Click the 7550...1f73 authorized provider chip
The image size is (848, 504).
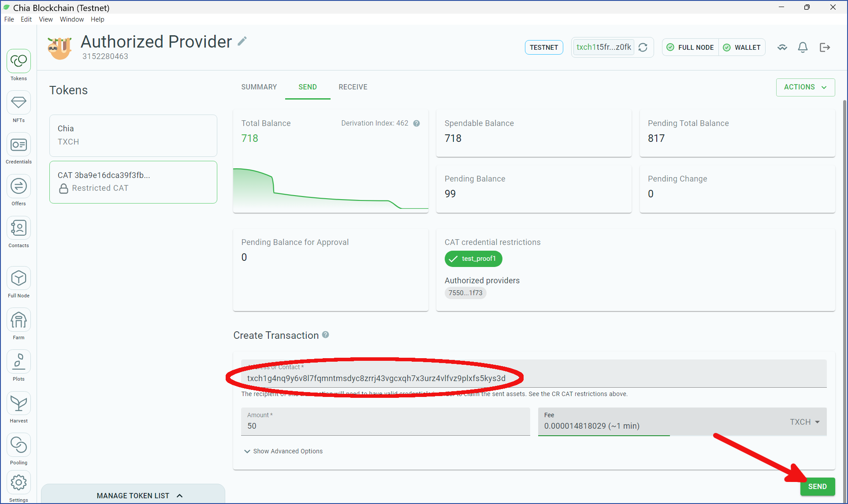tap(465, 293)
